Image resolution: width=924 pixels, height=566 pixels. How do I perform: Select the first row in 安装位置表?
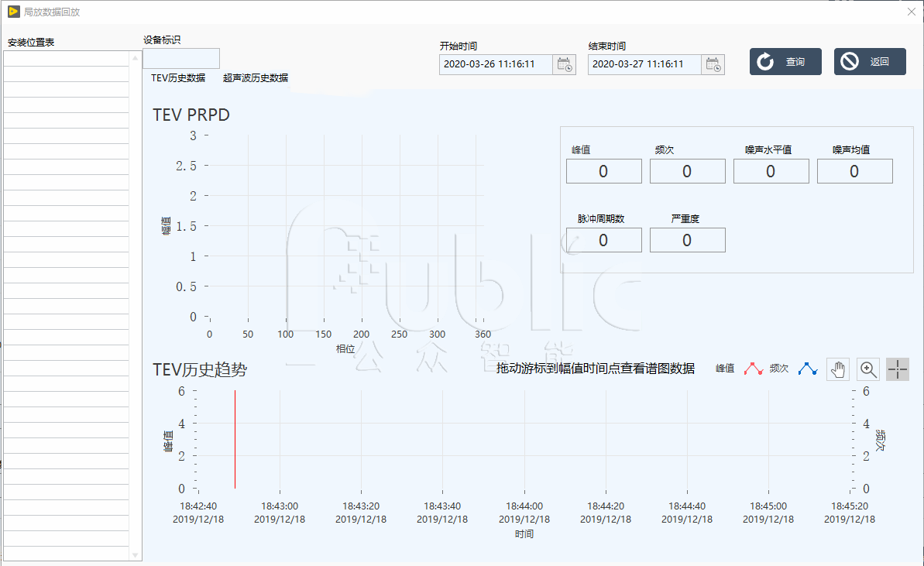pyautogui.click(x=67, y=58)
